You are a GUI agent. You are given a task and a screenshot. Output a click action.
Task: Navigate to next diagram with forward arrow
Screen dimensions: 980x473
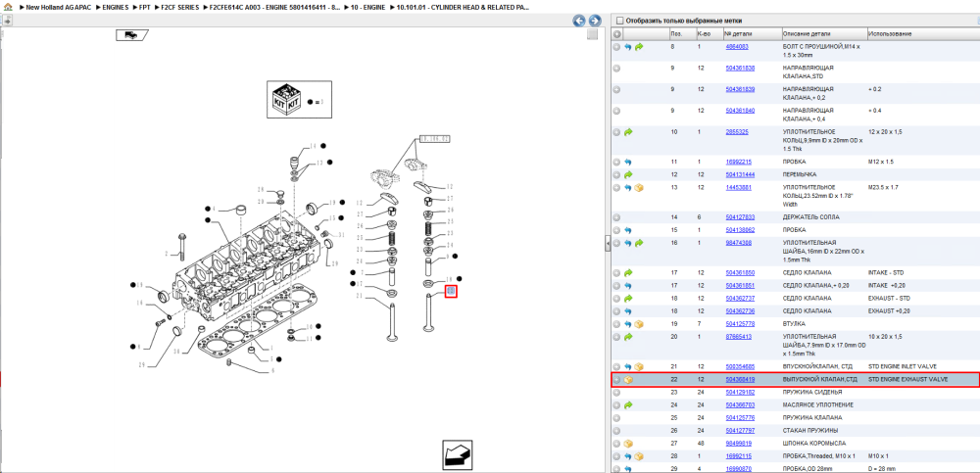pos(595,21)
